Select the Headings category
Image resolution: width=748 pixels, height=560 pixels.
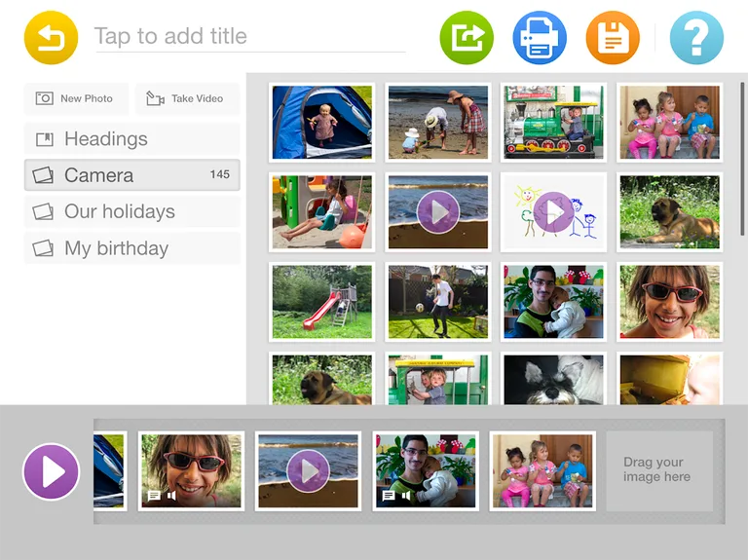[131, 139]
